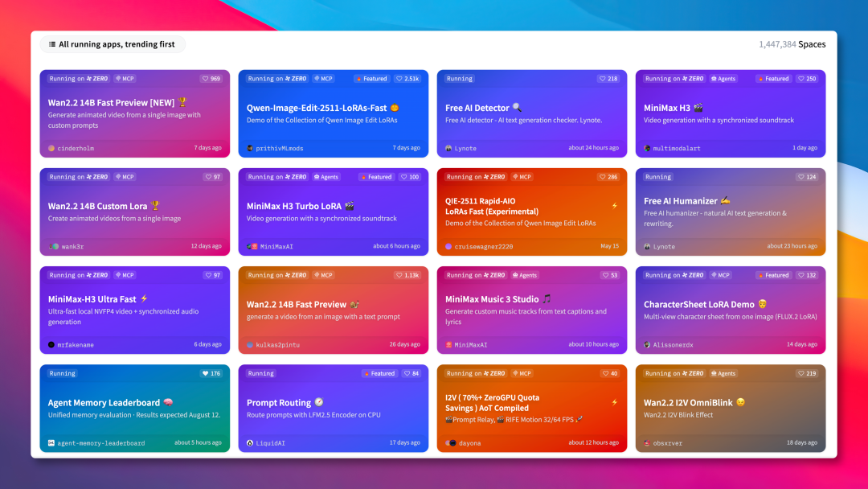Click the Alissonerdx author avatar
Screen dimensions: 868x489
click(647, 345)
